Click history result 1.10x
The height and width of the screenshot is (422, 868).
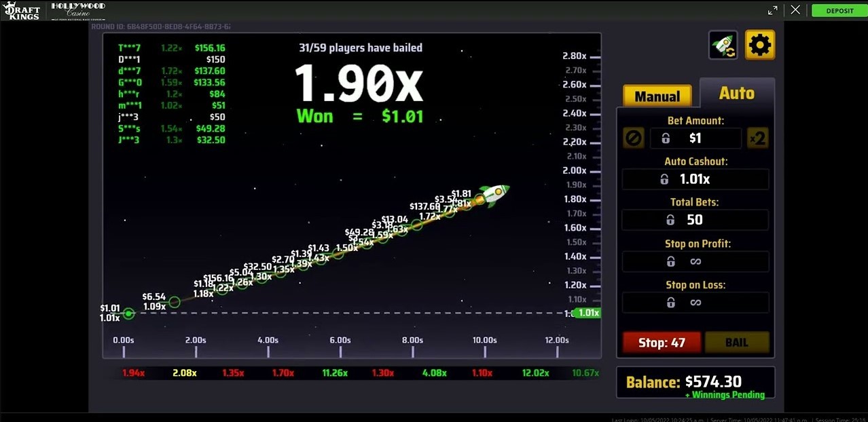pyautogui.click(x=482, y=373)
